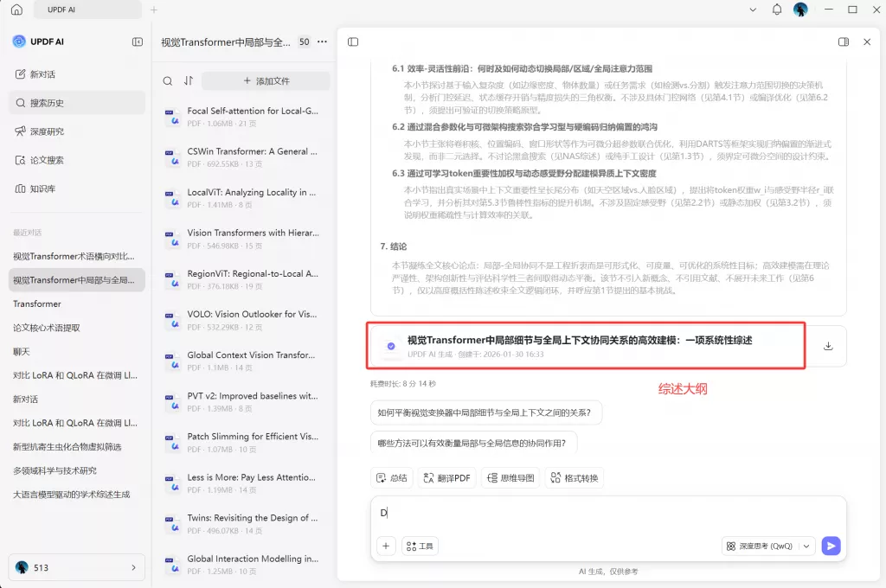Sort the file list with sort icon
Viewport: 886px width, 588px height.
click(x=189, y=80)
